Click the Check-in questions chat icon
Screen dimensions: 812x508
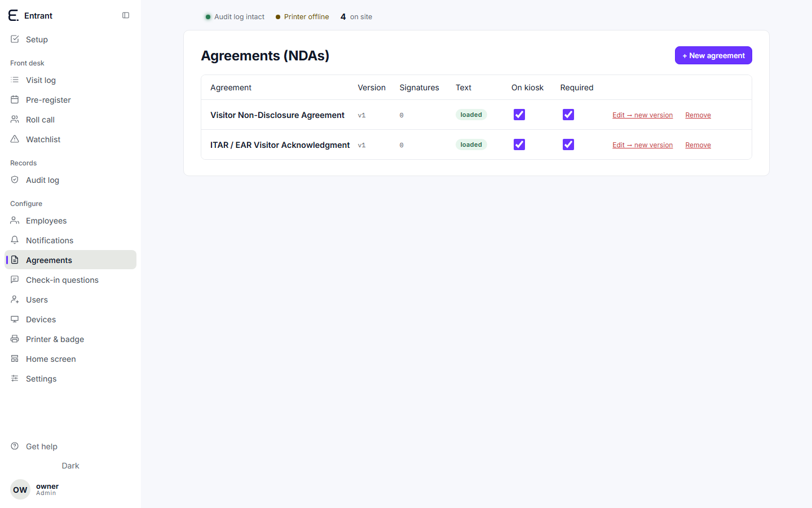pos(15,279)
